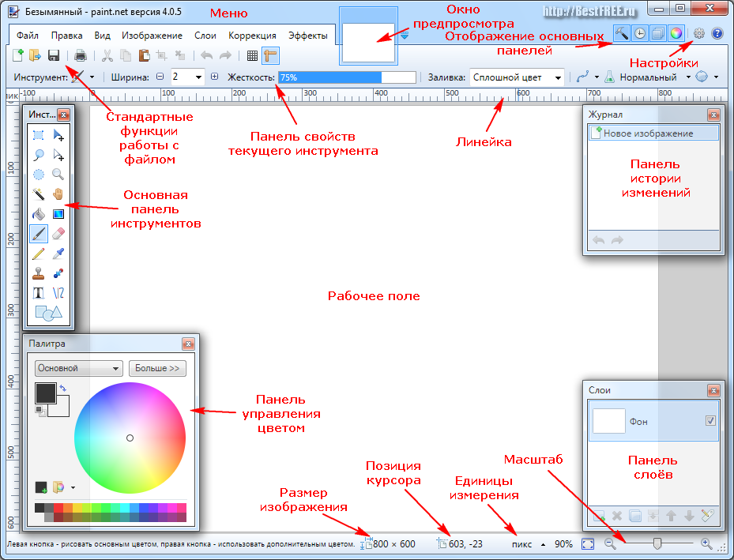The width and height of the screenshot is (734, 560).
Task: Open the Слои menu
Action: point(205,36)
